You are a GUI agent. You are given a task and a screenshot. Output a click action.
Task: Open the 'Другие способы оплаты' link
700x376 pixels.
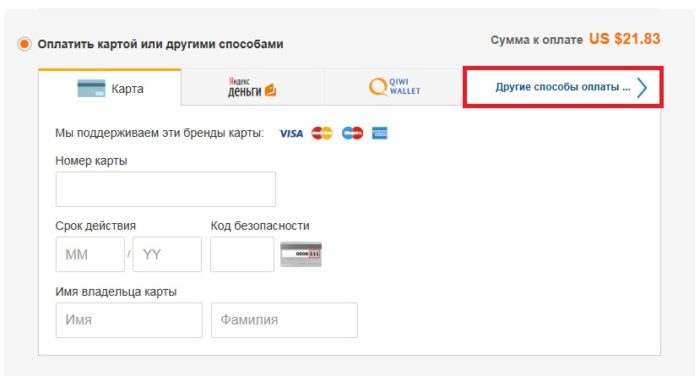tap(562, 87)
